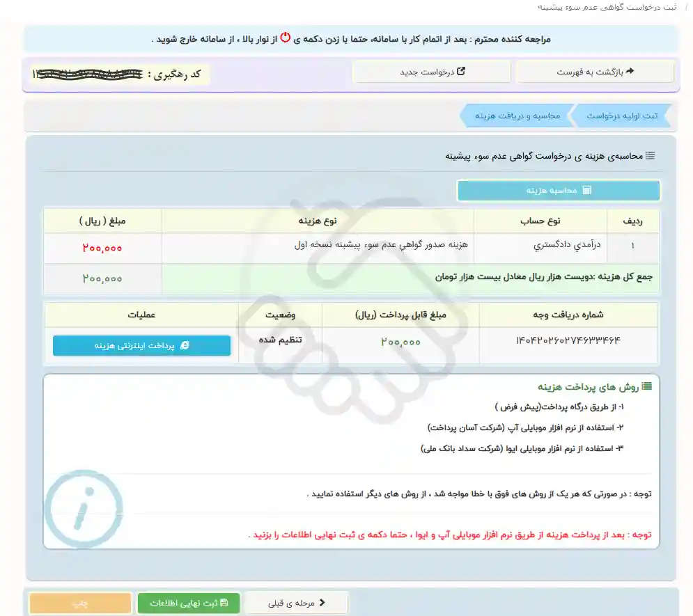Click پرداخت اینترنتی هزینه payment button

(141, 345)
